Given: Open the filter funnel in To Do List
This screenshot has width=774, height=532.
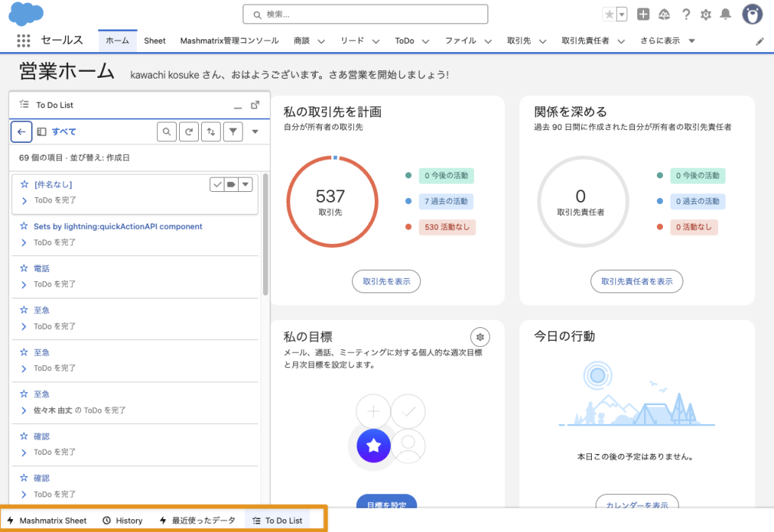Looking at the screenshot, I should tap(234, 132).
